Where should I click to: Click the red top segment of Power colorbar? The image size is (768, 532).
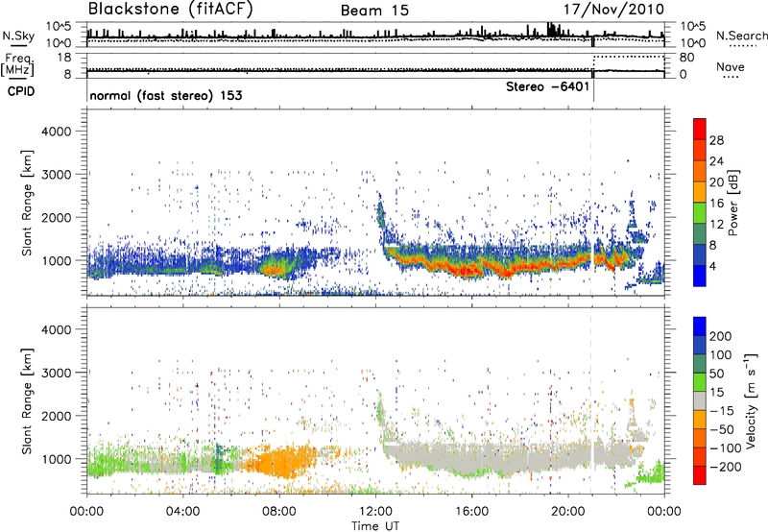click(700, 130)
